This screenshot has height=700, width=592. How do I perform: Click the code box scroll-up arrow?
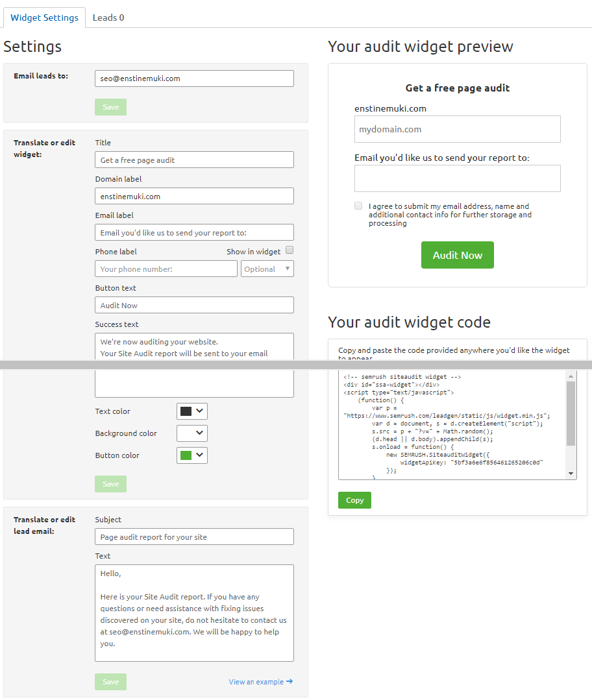[571, 376]
